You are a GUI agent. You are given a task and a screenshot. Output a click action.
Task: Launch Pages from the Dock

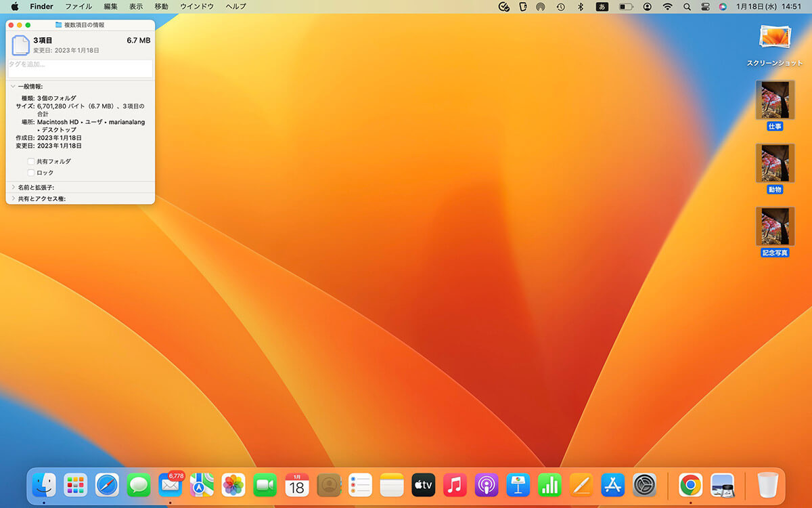pos(581,485)
